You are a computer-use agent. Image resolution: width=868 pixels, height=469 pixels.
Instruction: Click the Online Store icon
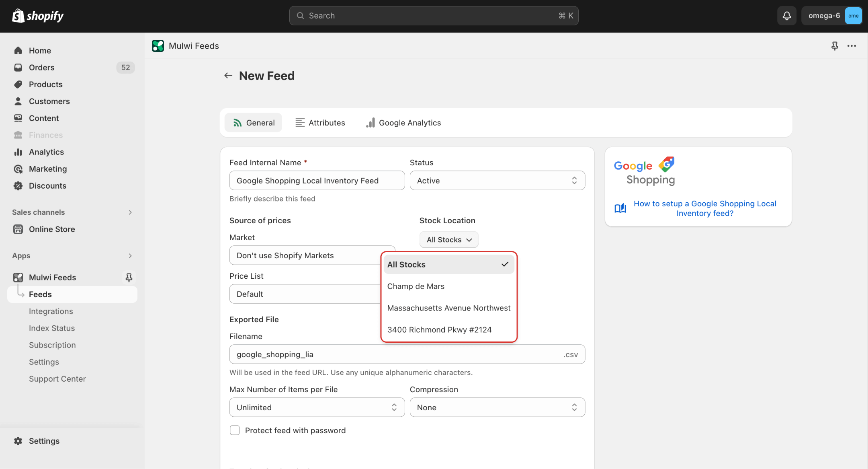18,229
